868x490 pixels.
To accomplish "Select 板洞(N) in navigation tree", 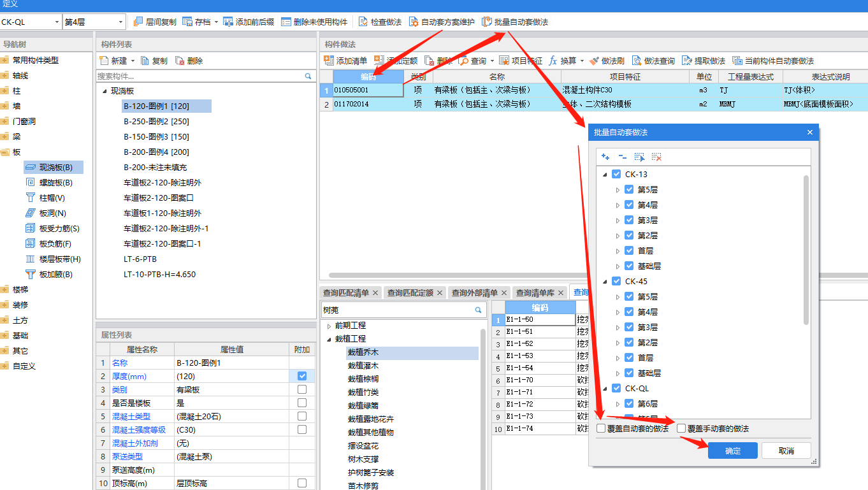I will [x=46, y=213].
